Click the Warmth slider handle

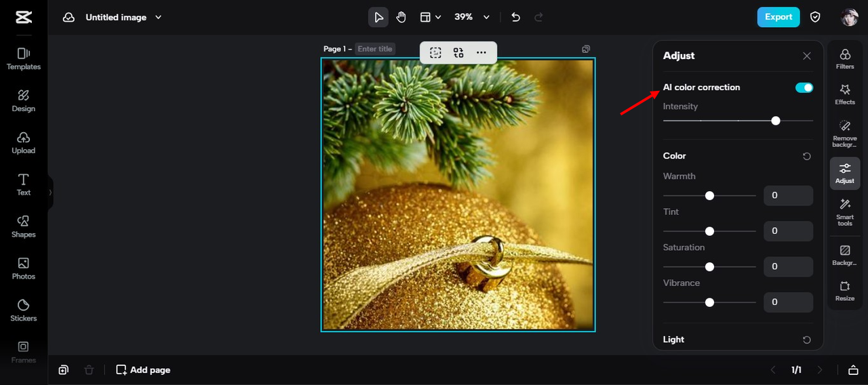709,195
